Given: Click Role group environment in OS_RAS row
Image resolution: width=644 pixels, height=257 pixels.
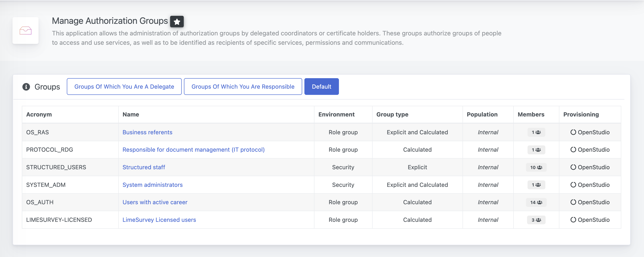Looking at the screenshot, I should [343, 132].
